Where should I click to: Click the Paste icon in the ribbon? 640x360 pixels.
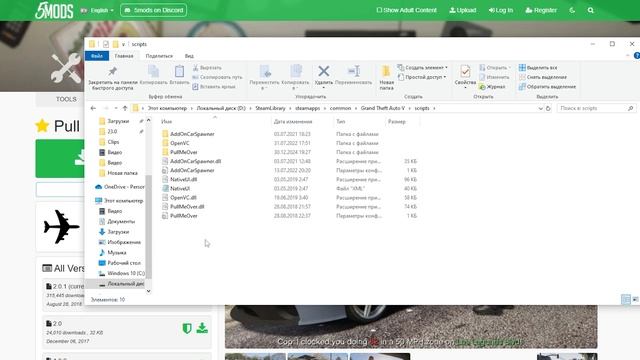179,71
